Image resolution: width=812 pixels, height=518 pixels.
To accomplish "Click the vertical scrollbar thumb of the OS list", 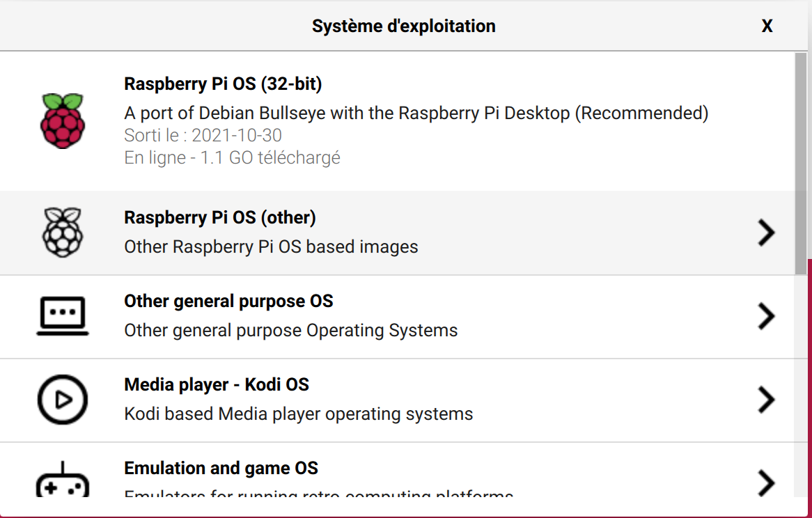I will point(801,164).
